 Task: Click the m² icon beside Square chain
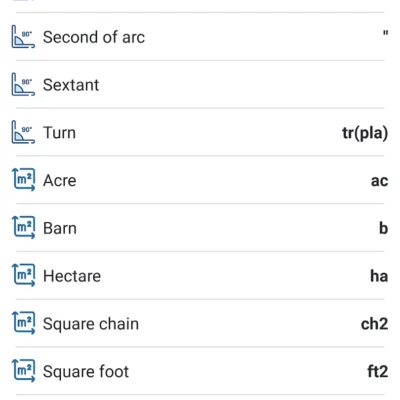[23, 323]
